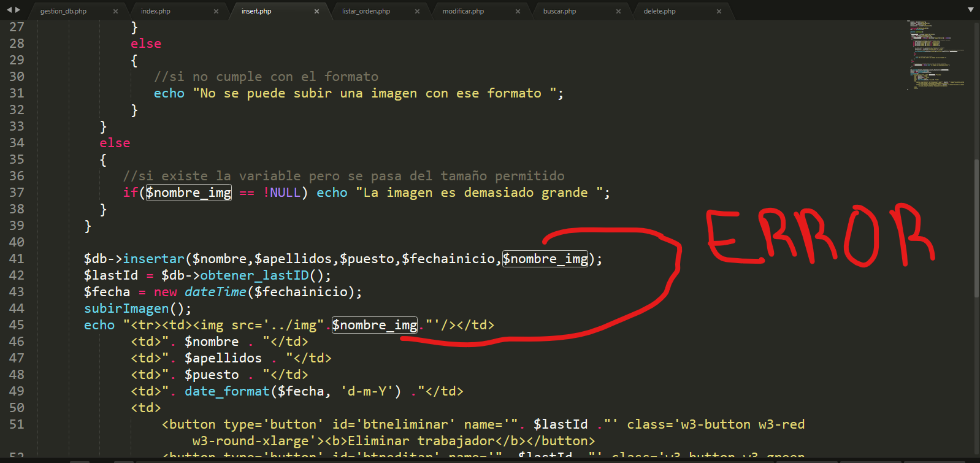Click the 'dateTime' class name on line 43
This screenshot has height=463, width=980.
pos(216,292)
